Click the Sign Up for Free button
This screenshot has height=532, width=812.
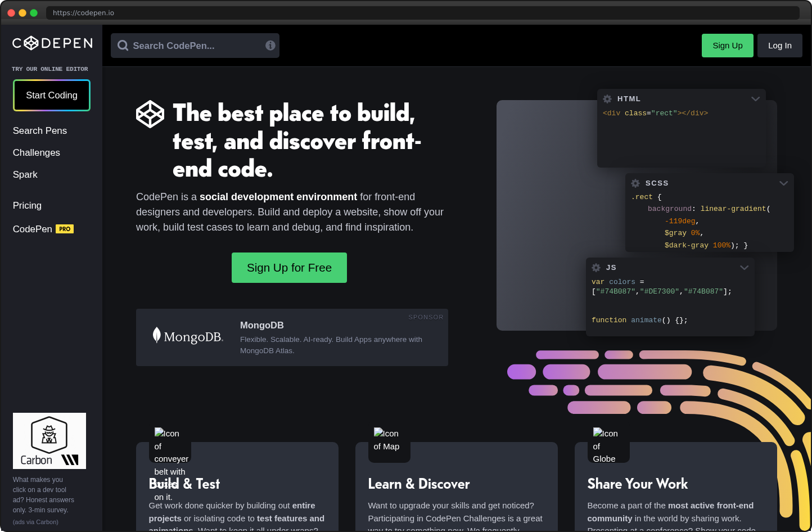(289, 268)
